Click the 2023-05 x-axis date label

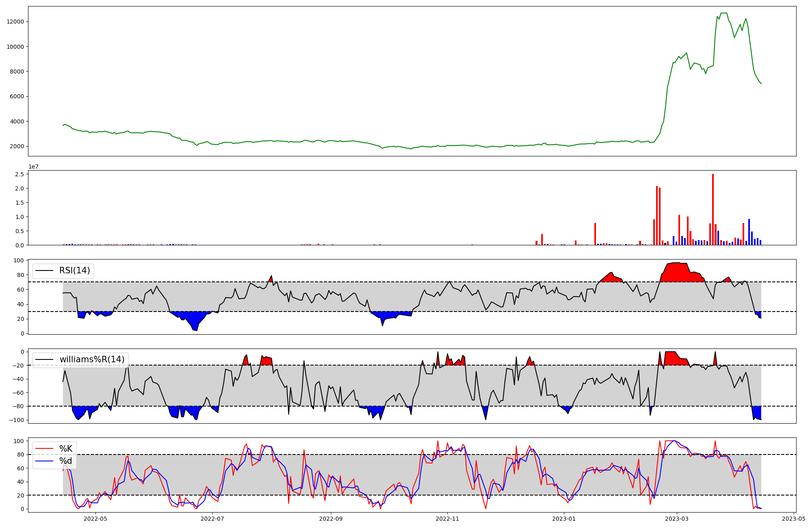[793, 519]
